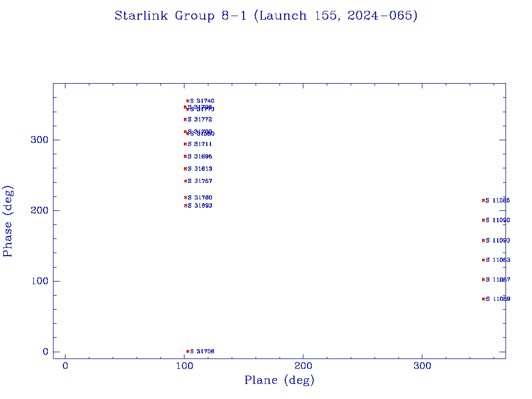Click the red marker beside 'S 31696'
This screenshot has height=399, width=532.
[185, 156]
